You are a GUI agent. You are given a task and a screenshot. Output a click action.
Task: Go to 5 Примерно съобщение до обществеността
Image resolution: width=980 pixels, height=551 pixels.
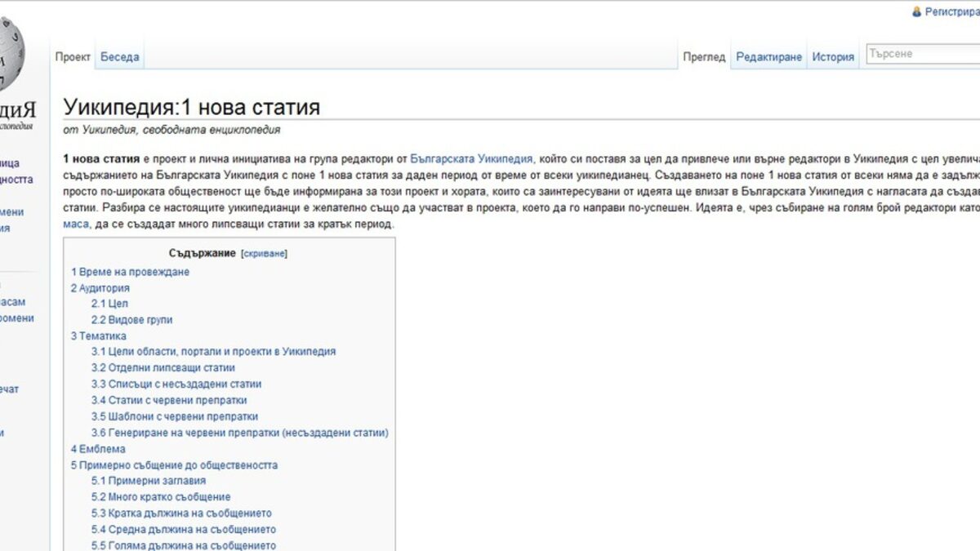(x=174, y=465)
